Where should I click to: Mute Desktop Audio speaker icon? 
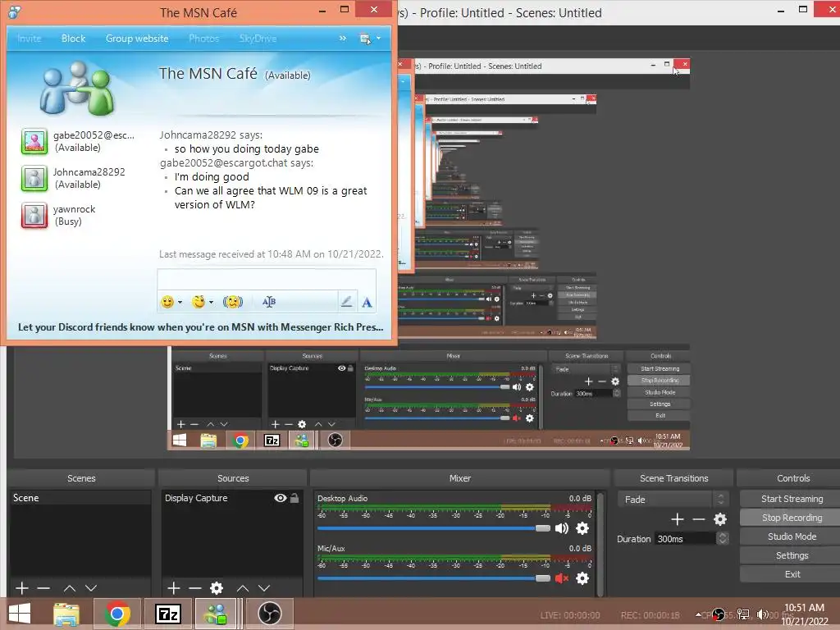coord(561,528)
